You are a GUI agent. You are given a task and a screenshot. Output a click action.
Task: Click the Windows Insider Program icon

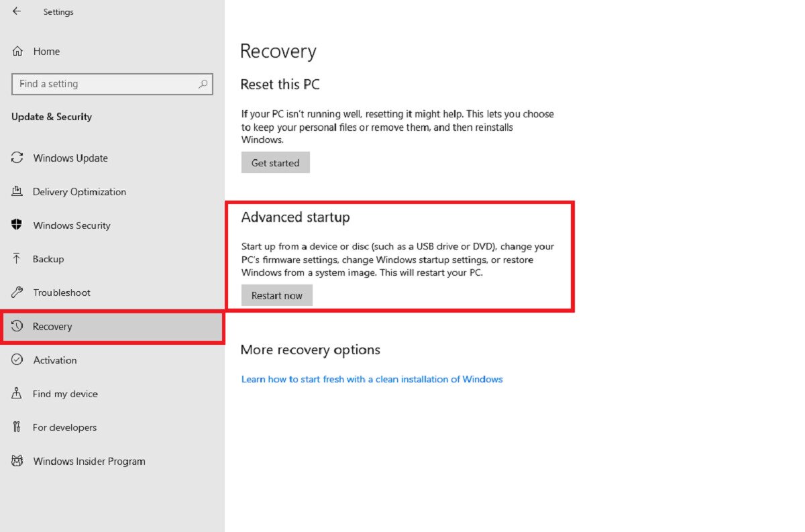[17, 461]
